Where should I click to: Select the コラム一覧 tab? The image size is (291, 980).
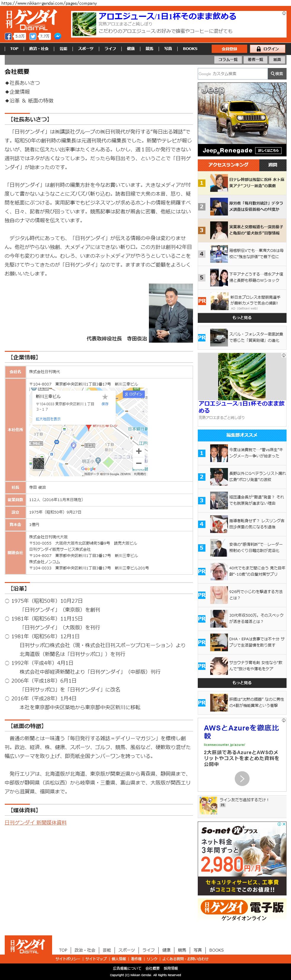coord(228,60)
